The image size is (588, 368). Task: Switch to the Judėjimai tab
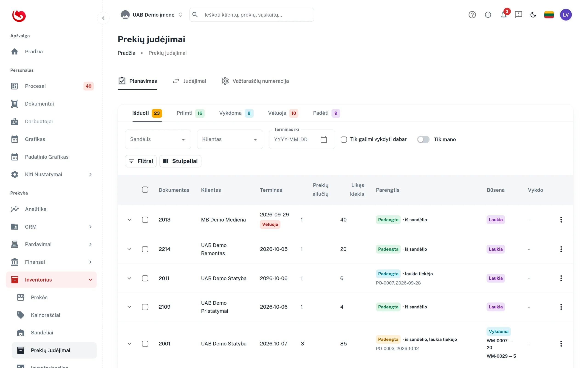point(189,81)
